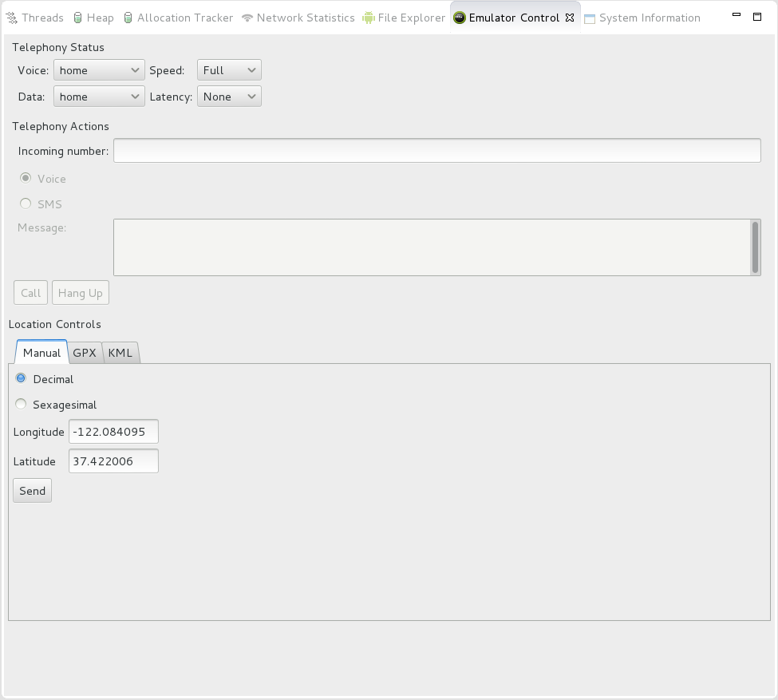
Task: Click the Threads tab icon
Action: coord(11,18)
